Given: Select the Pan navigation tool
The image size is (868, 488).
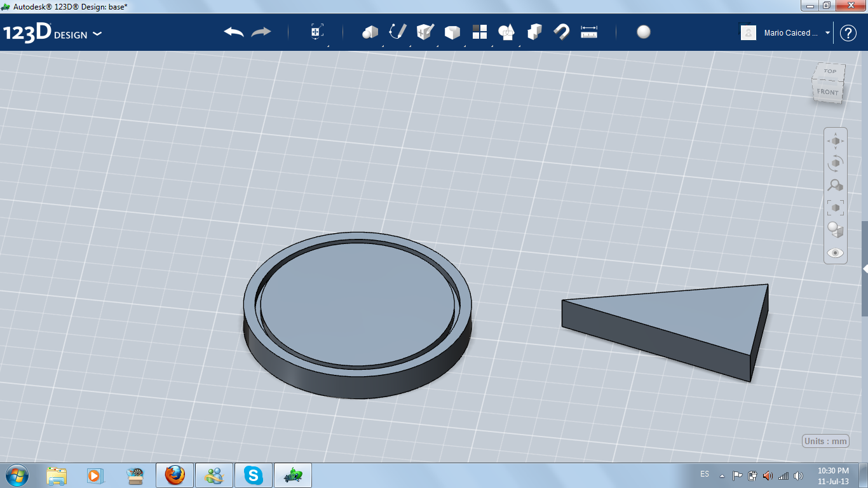Looking at the screenshot, I should pyautogui.click(x=836, y=140).
